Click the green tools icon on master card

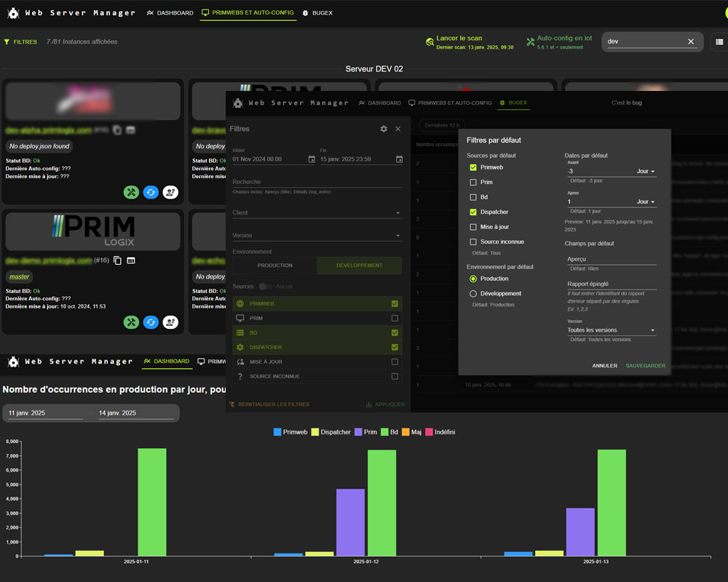click(131, 322)
